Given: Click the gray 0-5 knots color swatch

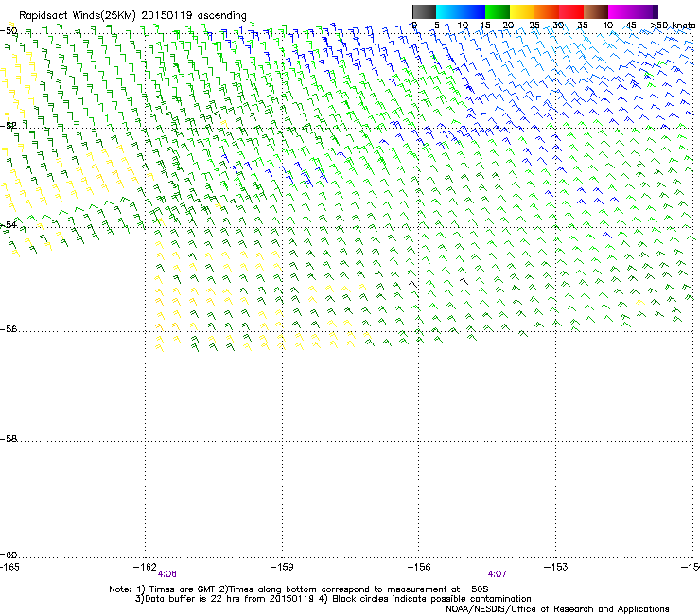Looking at the screenshot, I should tap(424, 11).
